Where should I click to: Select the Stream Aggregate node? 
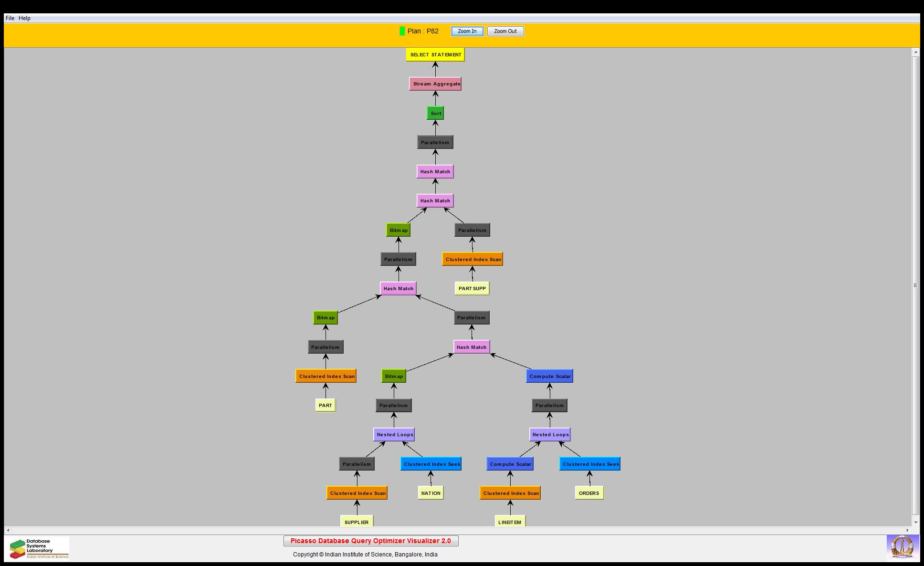click(435, 84)
